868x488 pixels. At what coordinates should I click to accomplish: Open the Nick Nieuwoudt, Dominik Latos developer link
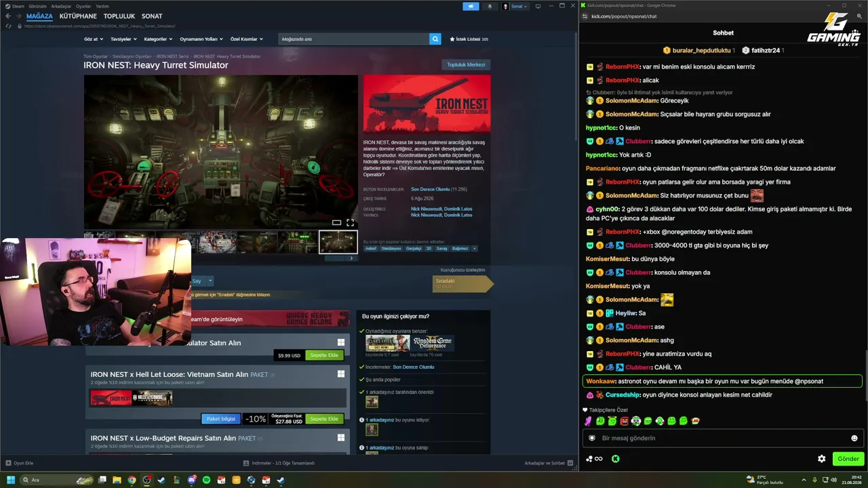441,209
